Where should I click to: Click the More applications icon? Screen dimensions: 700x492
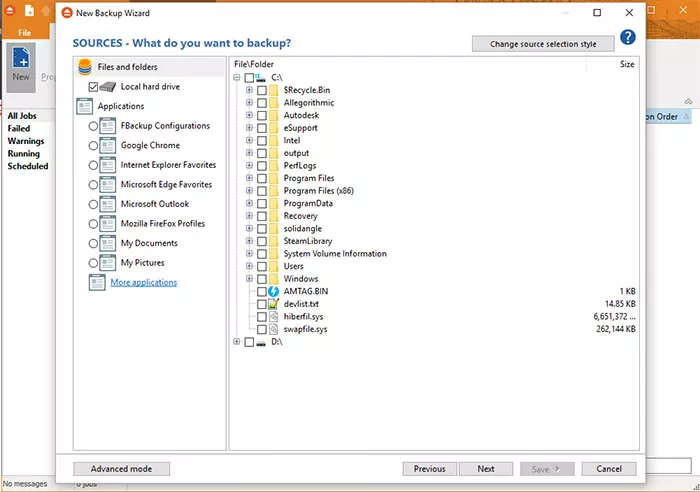97,283
